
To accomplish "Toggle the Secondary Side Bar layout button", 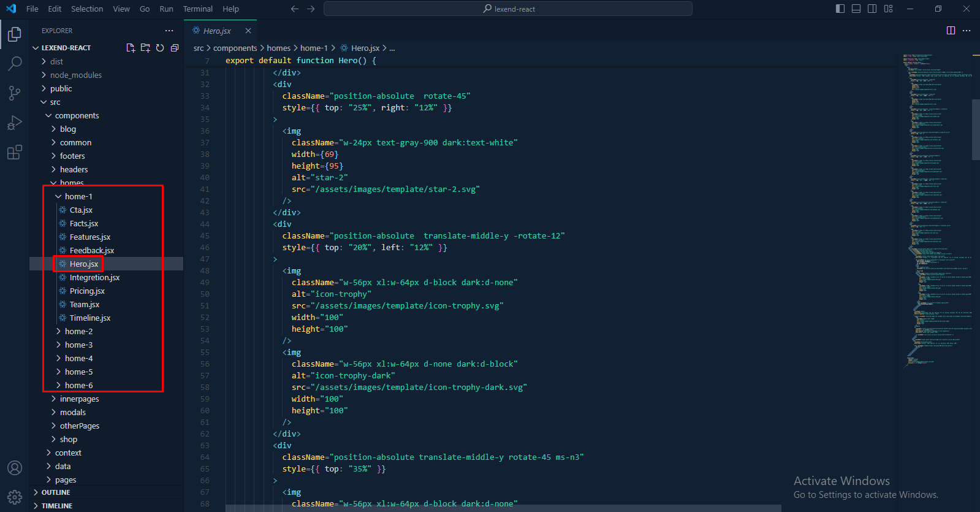I will point(872,9).
